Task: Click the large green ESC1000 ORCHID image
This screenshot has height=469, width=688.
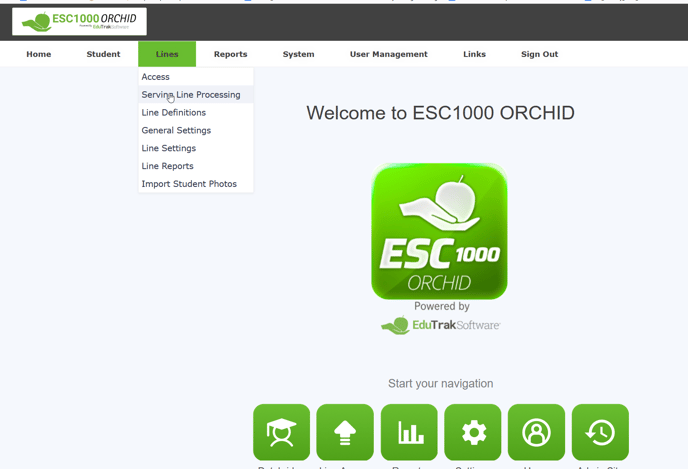Action: click(x=439, y=231)
